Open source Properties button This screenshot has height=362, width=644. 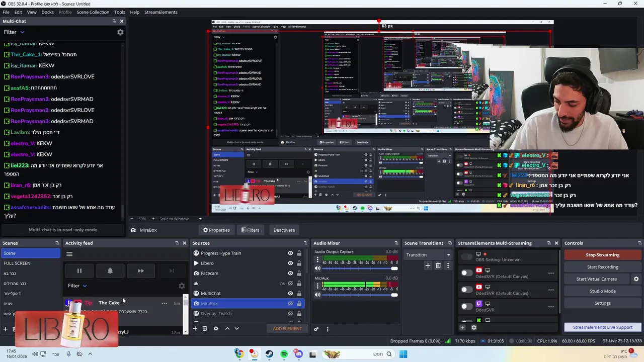pos(216,230)
